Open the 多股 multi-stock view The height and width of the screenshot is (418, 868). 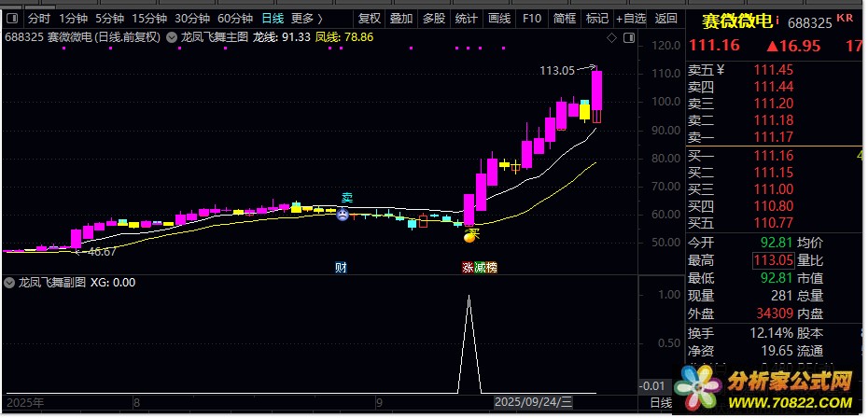(434, 19)
